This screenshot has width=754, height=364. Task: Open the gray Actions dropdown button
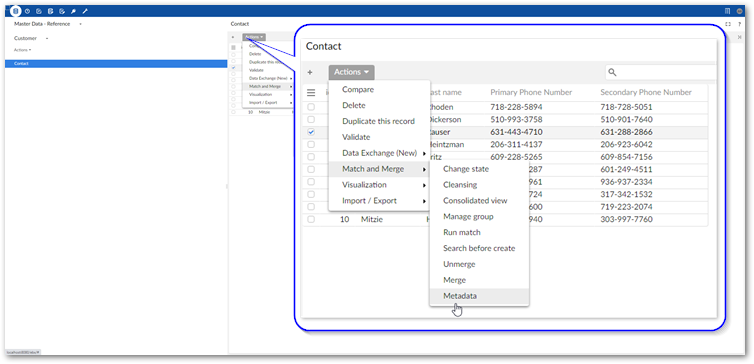352,72
